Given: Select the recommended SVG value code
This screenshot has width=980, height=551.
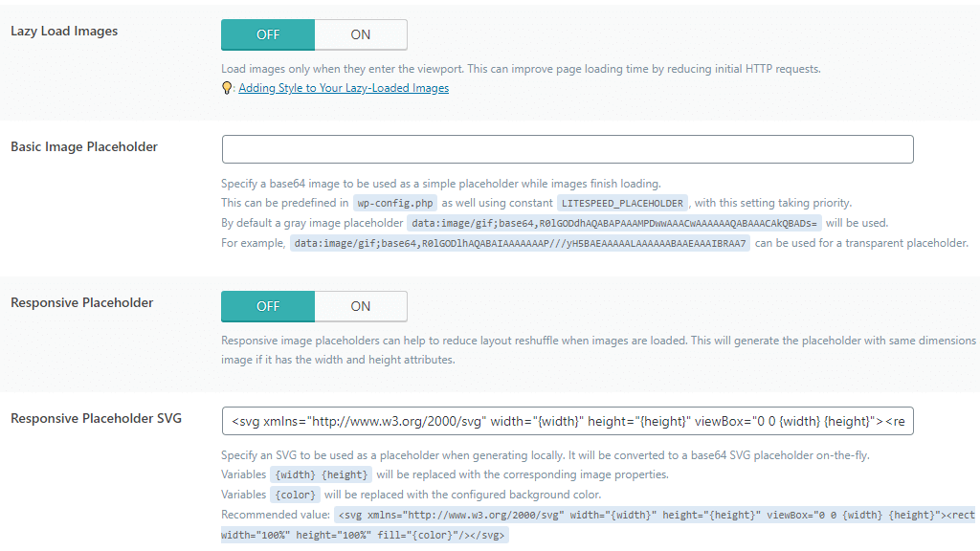Looking at the screenshot, I should [x=598, y=525].
